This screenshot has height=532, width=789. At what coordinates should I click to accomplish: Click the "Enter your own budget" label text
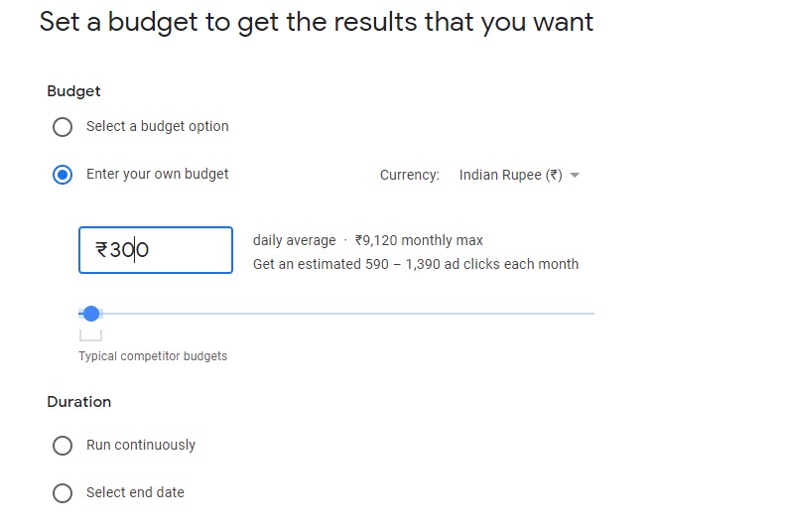(x=157, y=174)
